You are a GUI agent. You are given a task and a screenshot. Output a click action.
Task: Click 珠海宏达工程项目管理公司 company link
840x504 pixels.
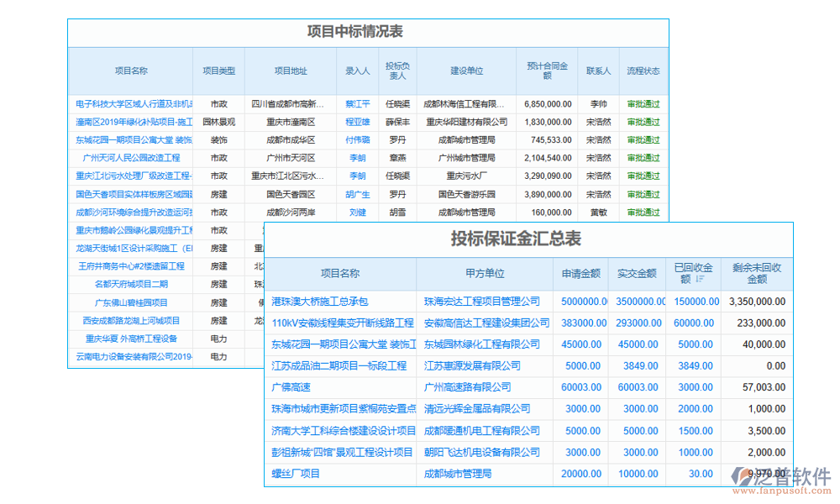(x=483, y=301)
